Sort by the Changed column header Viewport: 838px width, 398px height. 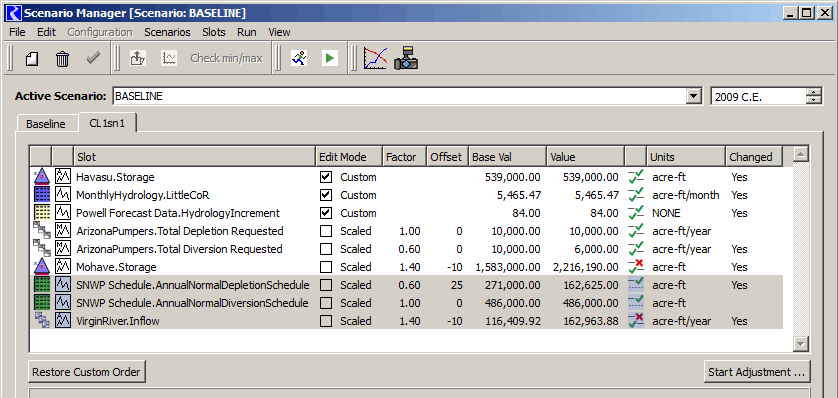pos(754,157)
